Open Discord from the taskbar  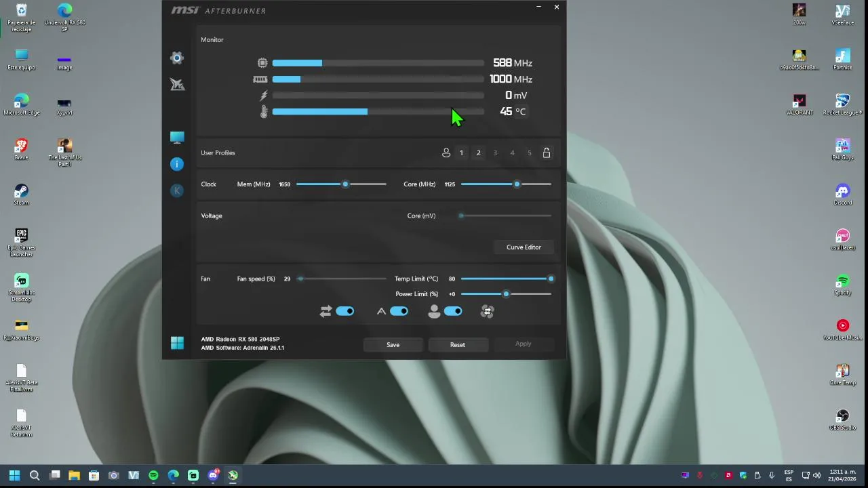coord(213,475)
